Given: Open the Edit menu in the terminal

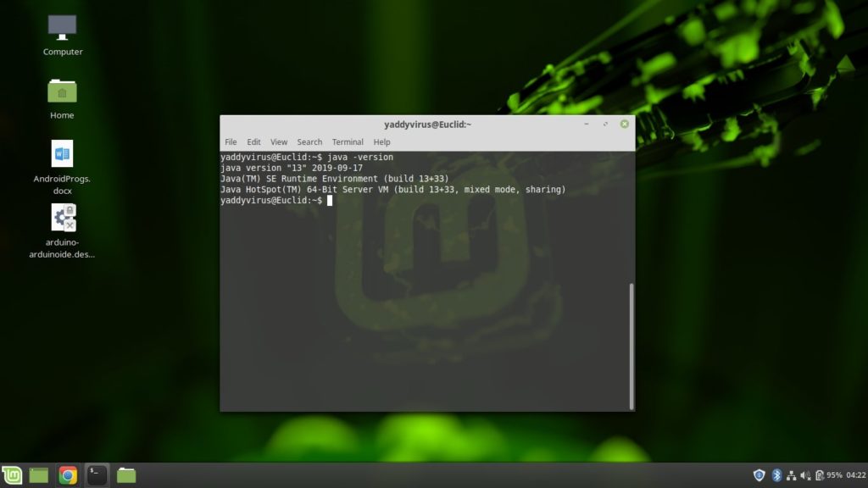Looking at the screenshot, I should (x=253, y=141).
